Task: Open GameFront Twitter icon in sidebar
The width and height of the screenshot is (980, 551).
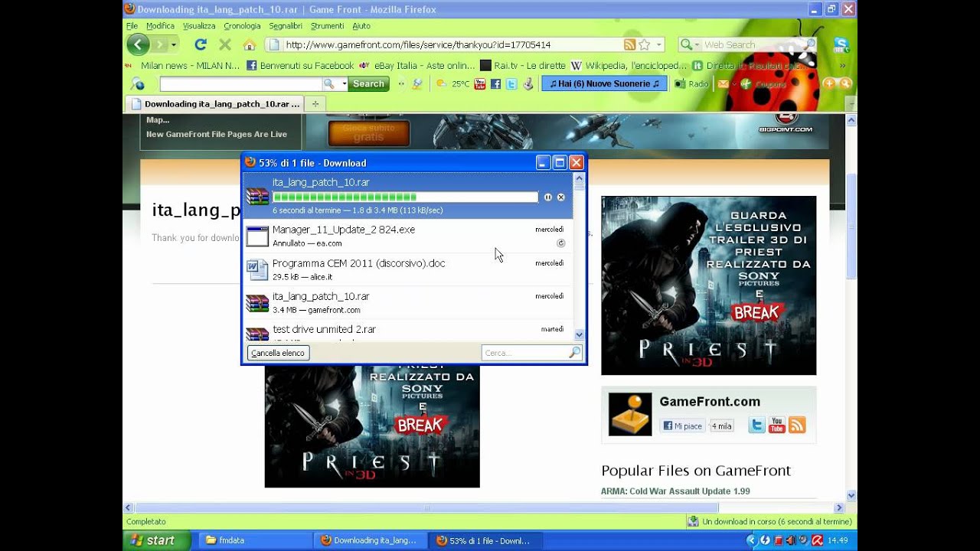Action: click(756, 425)
